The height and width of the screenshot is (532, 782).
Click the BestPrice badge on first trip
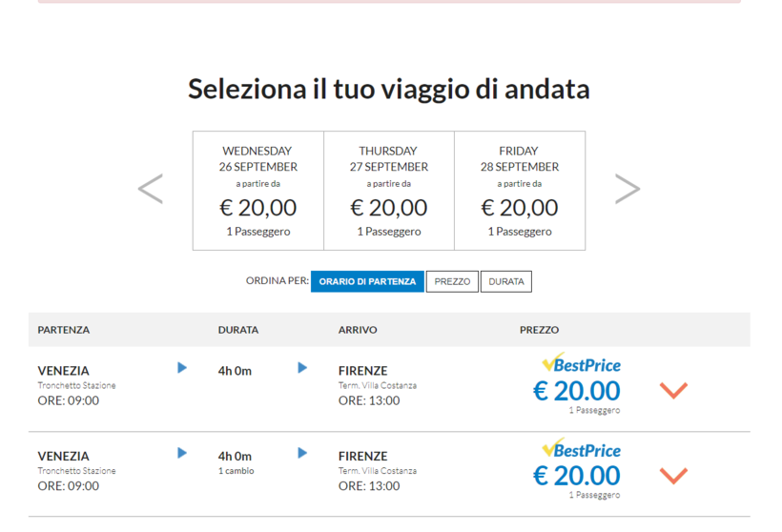point(581,364)
